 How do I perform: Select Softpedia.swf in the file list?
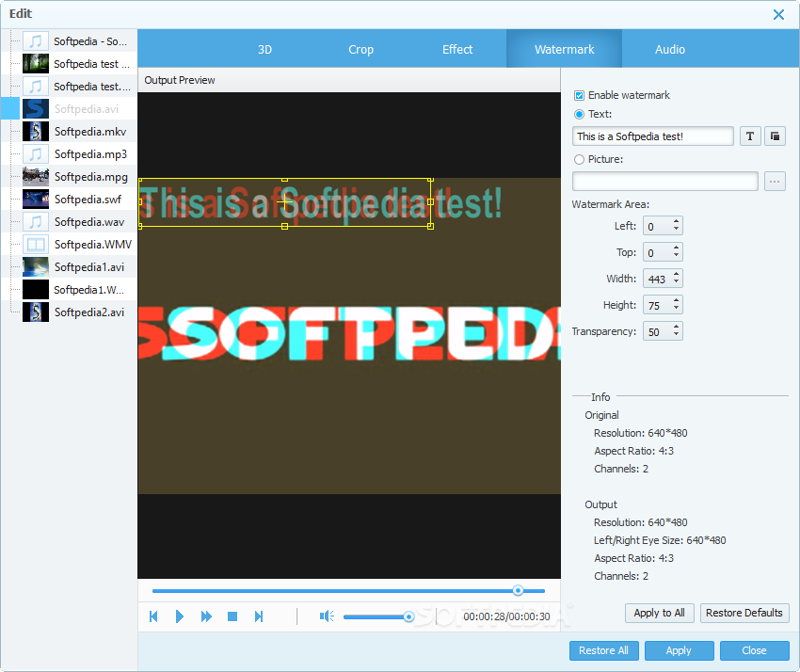79,199
